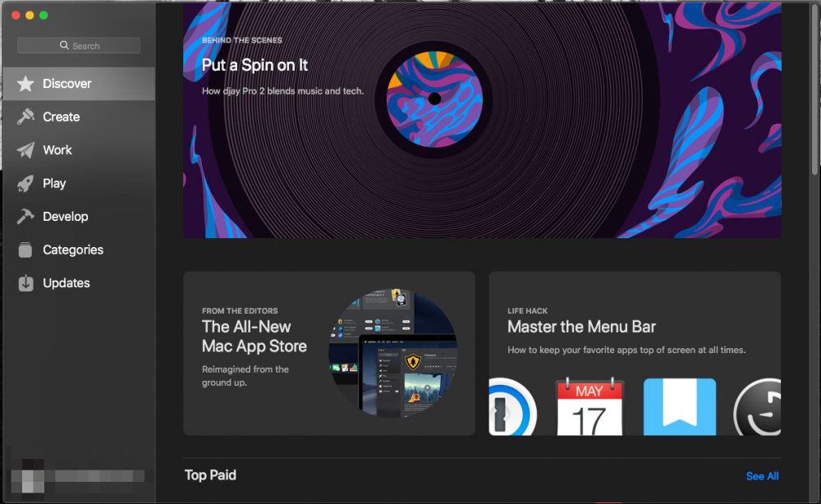Viewport: 821px width, 504px height.
Task: Open the clock app icon in Life Hack card
Action: (757, 406)
